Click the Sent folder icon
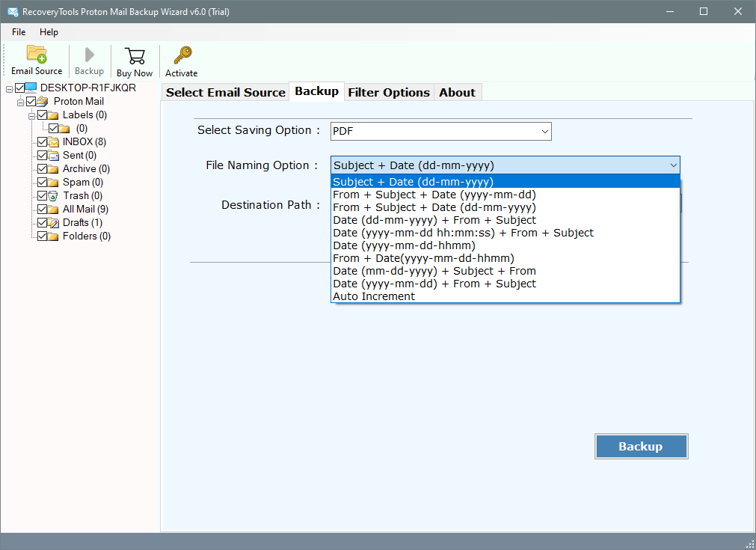 click(x=54, y=156)
